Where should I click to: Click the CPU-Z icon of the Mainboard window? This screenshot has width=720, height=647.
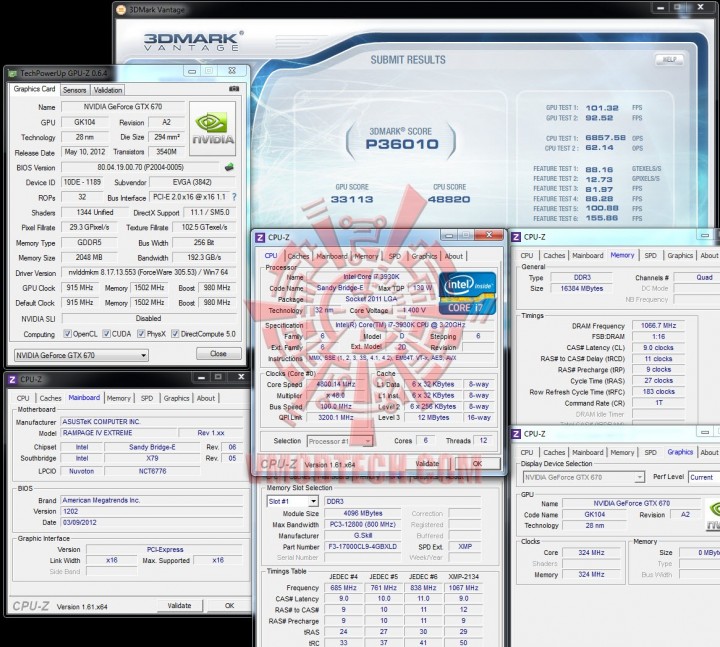click(x=12, y=379)
